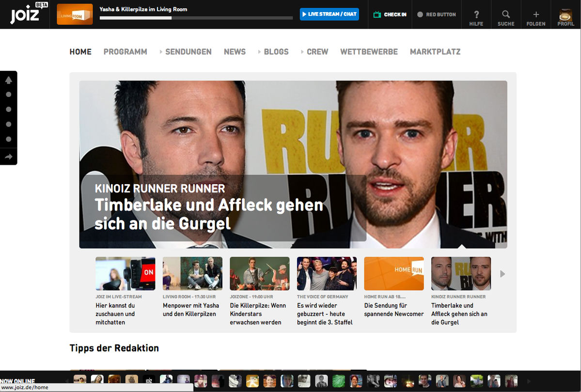This screenshot has height=392, width=581.
Task: Expand the Crew submenu
Action: point(302,52)
